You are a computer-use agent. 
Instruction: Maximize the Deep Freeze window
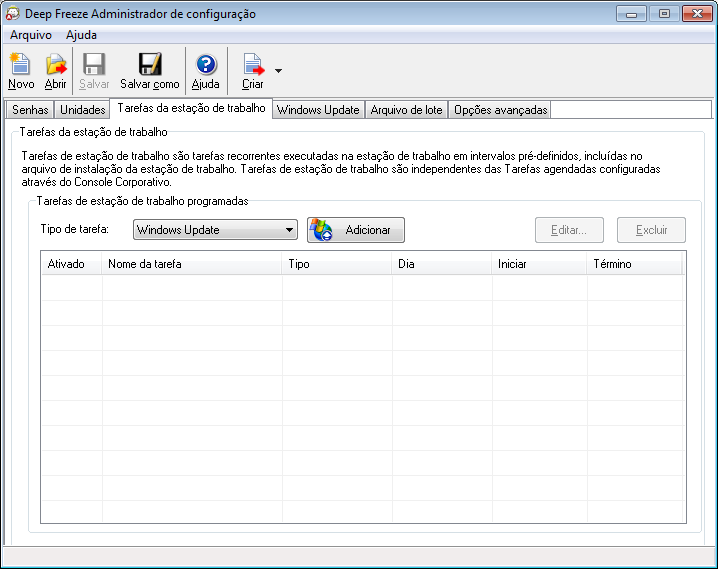[x=664, y=14]
